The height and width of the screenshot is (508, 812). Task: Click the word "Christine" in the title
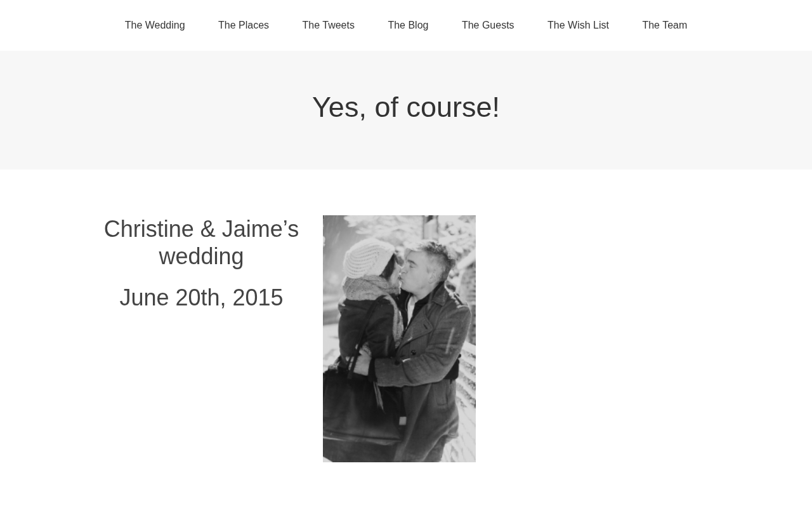(x=148, y=229)
